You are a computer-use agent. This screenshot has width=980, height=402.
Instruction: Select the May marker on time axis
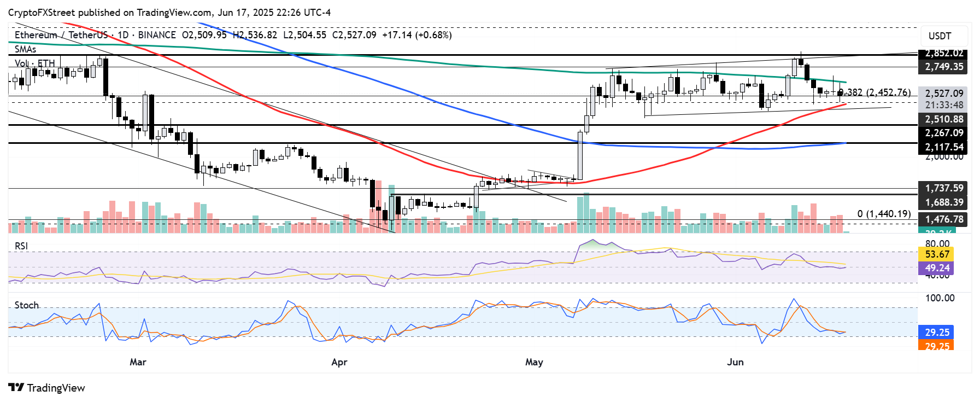[x=534, y=362]
